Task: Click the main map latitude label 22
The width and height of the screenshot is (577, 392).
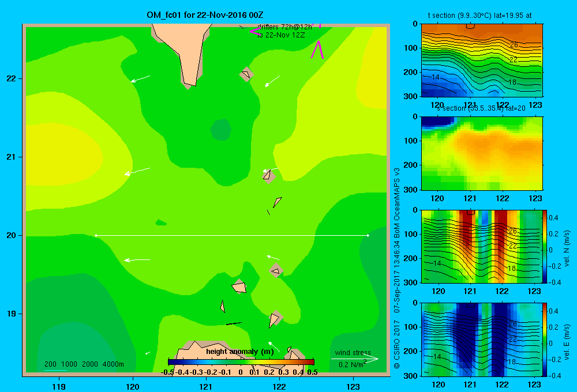Action: click(x=11, y=78)
